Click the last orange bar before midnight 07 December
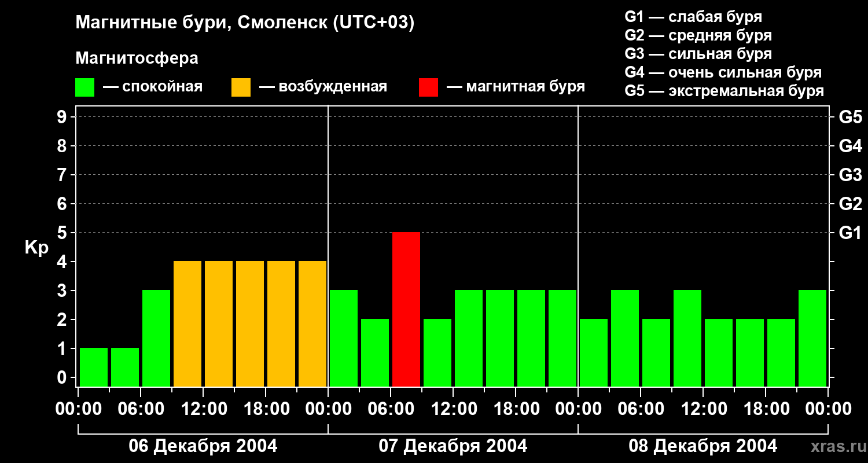Screen dimensions: 868x463 tap(312, 324)
